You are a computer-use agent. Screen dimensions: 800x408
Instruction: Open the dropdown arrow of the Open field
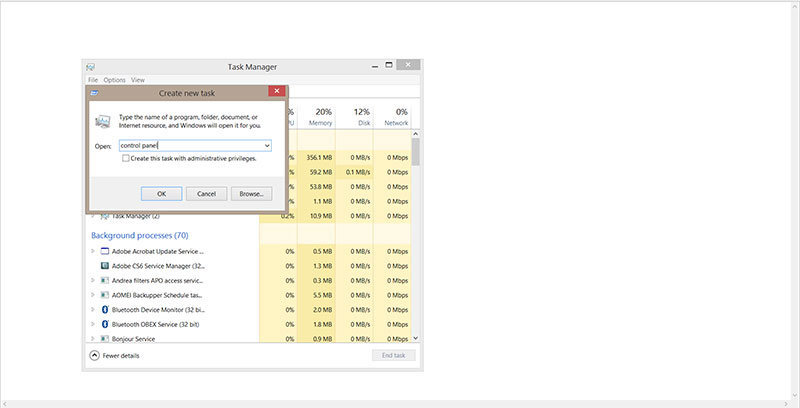pyautogui.click(x=267, y=146)
